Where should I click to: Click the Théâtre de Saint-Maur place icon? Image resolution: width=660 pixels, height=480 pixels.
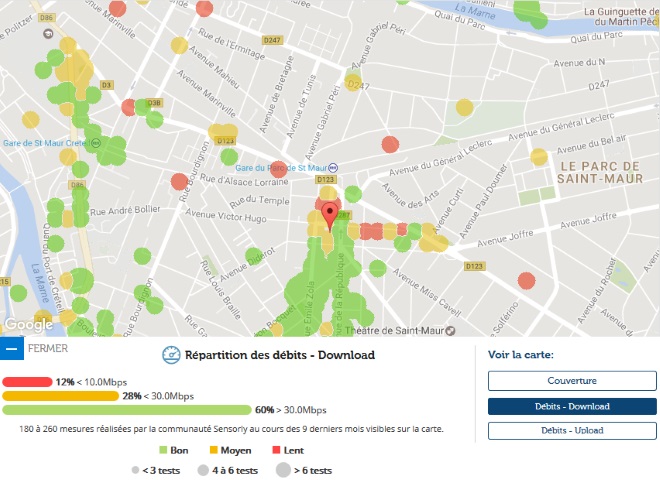pyautogui.click(x=451, y=329)
